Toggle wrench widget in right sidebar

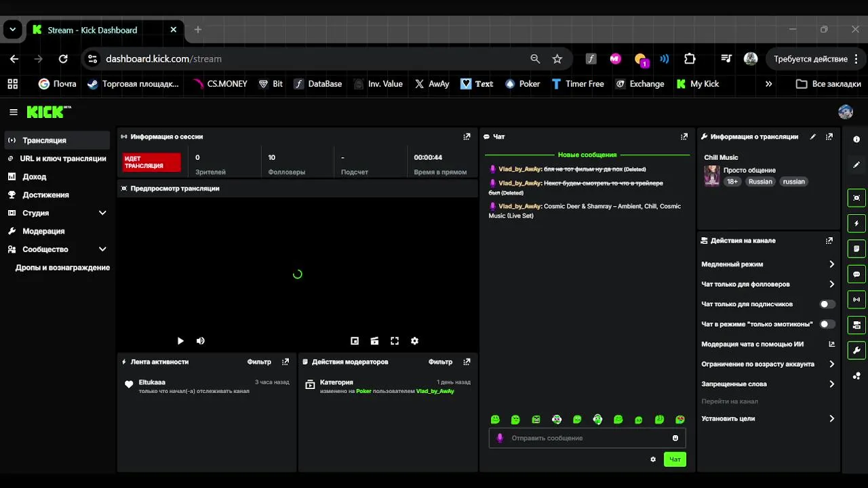pyautogui.click(x=856, y=350)
